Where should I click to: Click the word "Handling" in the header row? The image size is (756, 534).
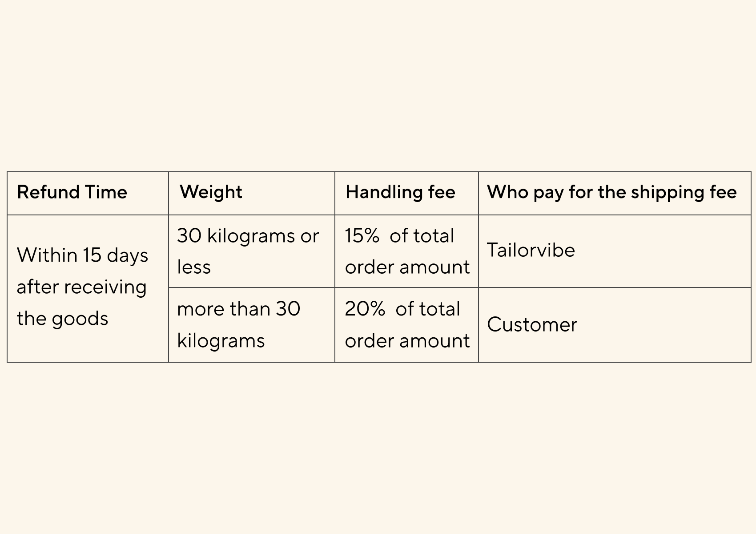coord(384,192)
